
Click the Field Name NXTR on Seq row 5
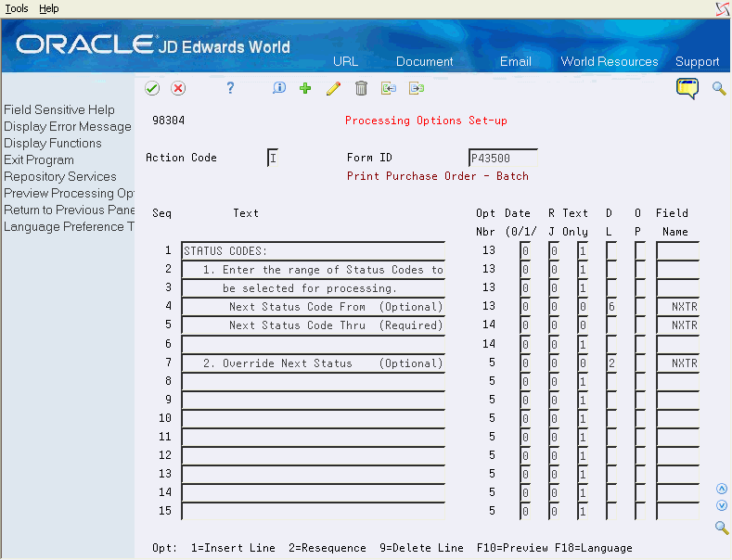(678, 325)
